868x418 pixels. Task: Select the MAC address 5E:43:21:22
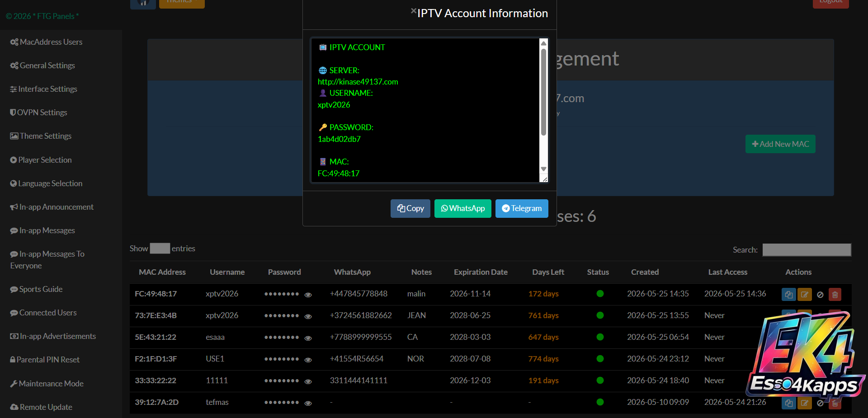[156, 337]
